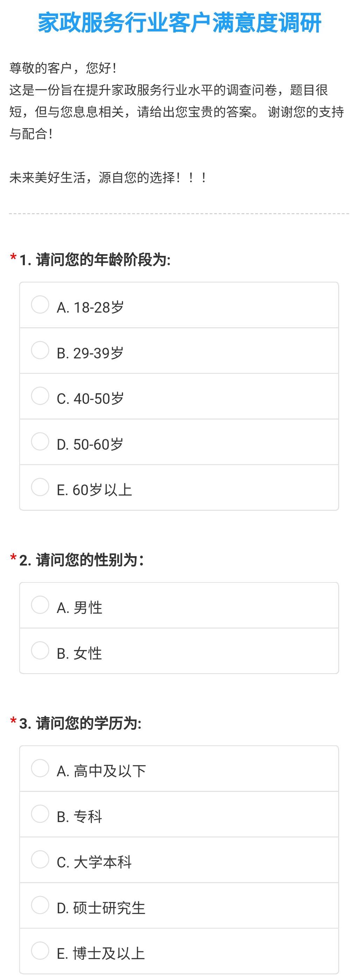Click the red asterisk beside question 1

13,258
